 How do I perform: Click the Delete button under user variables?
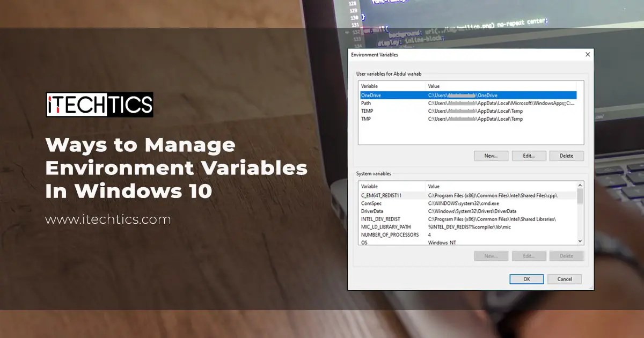(566, 155)
